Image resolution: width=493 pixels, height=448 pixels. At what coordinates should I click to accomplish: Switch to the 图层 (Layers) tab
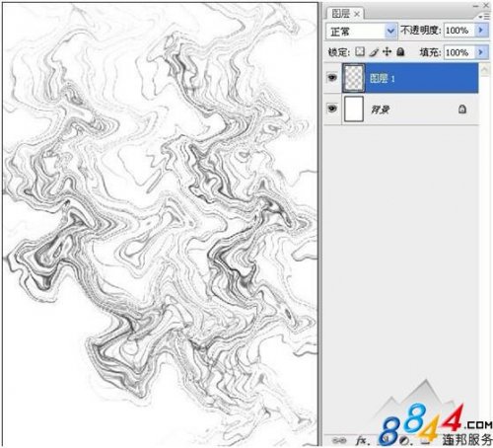(340, 14)
